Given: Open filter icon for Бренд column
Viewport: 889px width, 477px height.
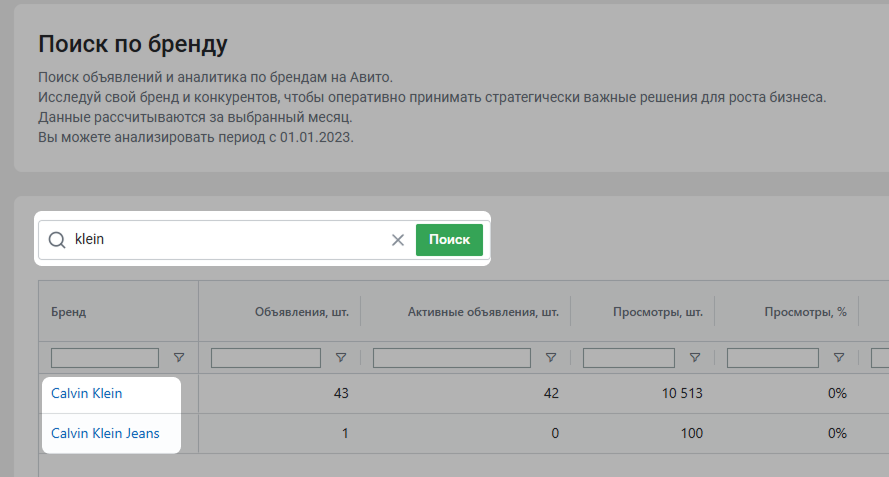Looking at the screenshot, I should click(x=179, y=358).
